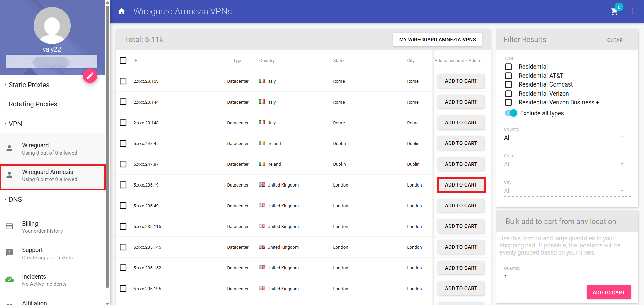Screen dimensions: 644x305
Task: Check the Residential Comcast checkbox
Action: pos(508,84)
